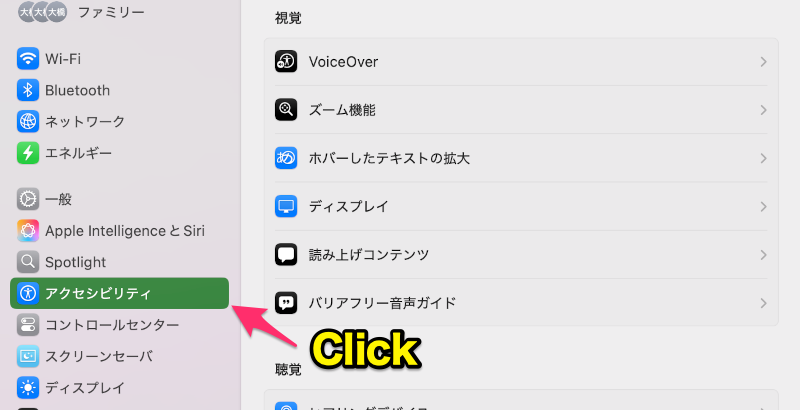Viewport: 800px width, 410px height.
Task: Click the sidebar ディスプレイ sun icon
Action: tap(28, 388)
